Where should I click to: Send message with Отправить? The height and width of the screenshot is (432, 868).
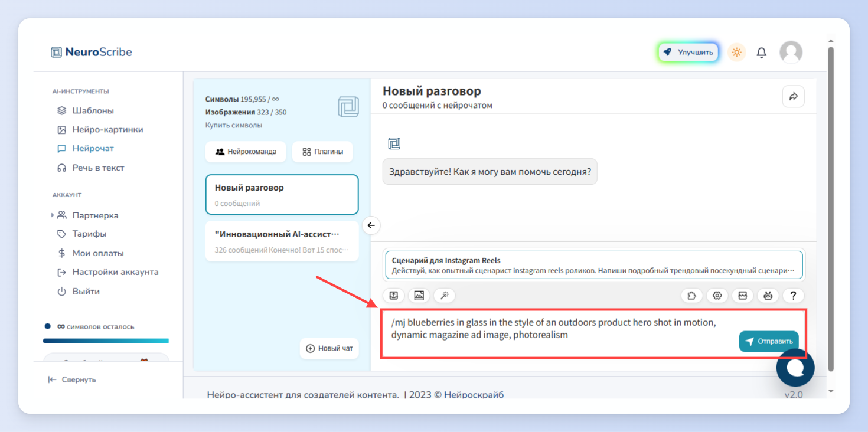769,341
